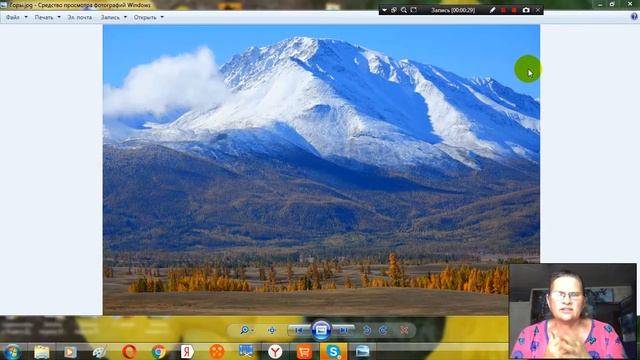
Task: Expand the Открыть dropdown arrow
Action: 162,17
